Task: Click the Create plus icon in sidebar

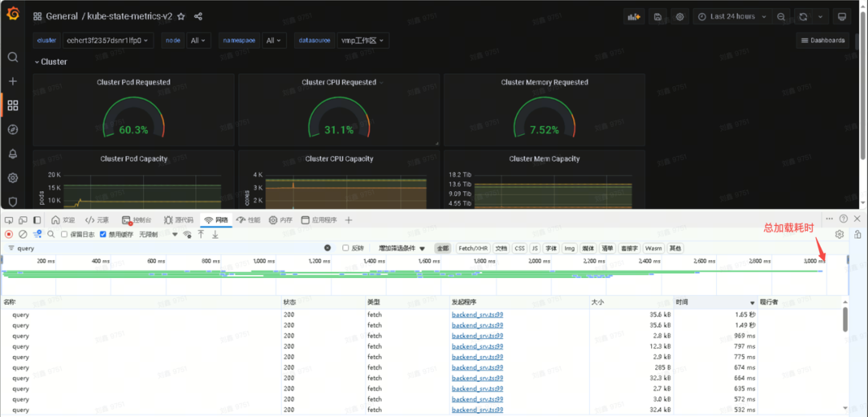Action: (13, 81)
